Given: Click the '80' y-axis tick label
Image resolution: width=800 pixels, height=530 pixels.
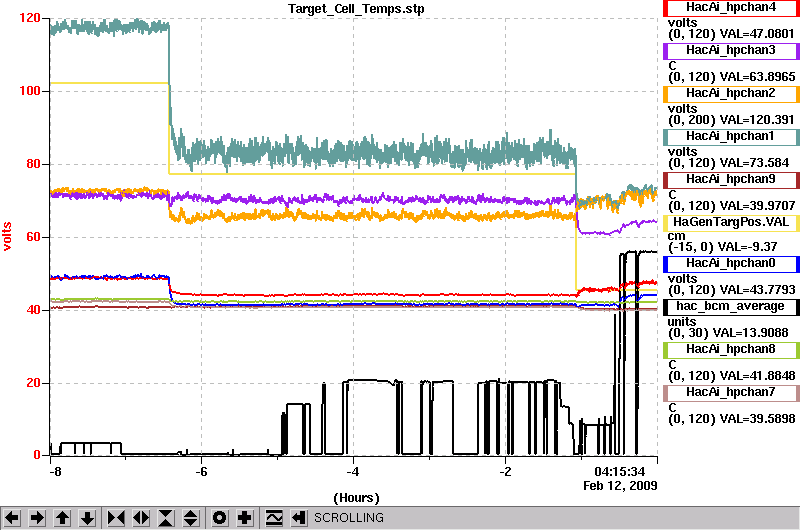Looking at the screenshot, I should coord(33,164).
